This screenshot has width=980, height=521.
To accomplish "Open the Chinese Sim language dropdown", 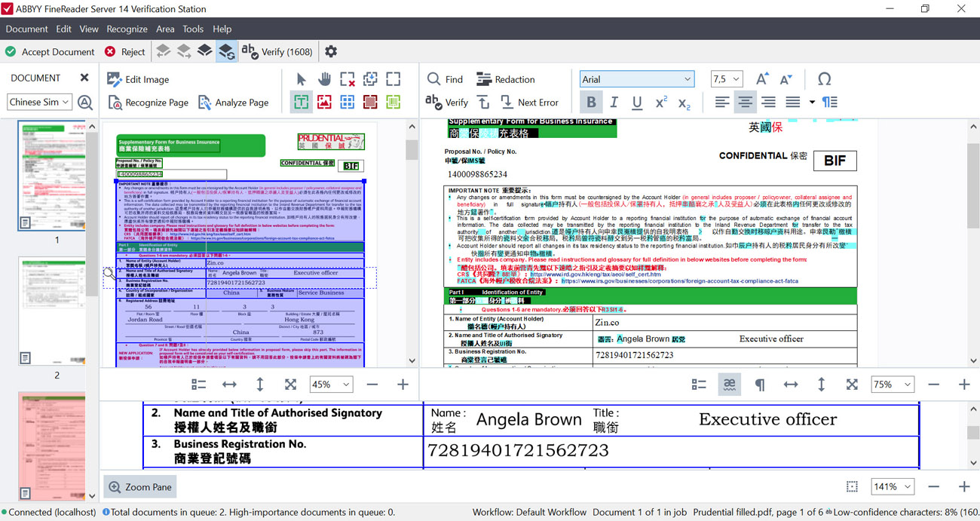I will coord(40,102).
